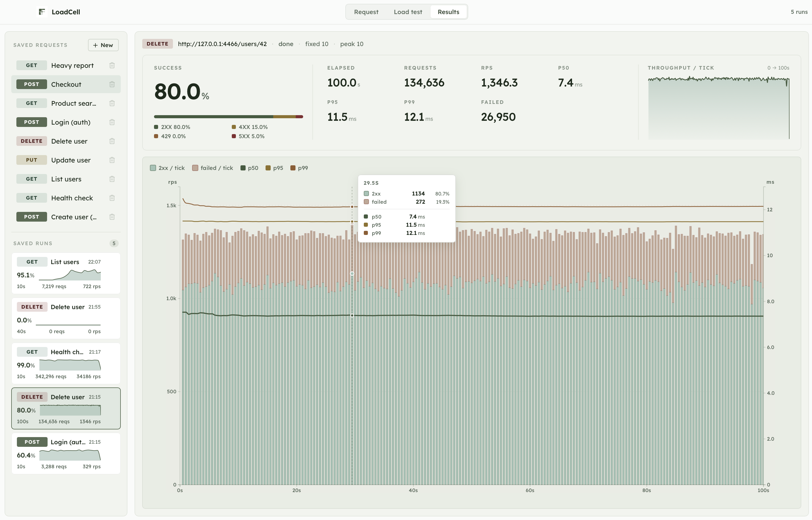812x520 pixels.
Task: Switch to the Request tab
Action: (366, 12)
